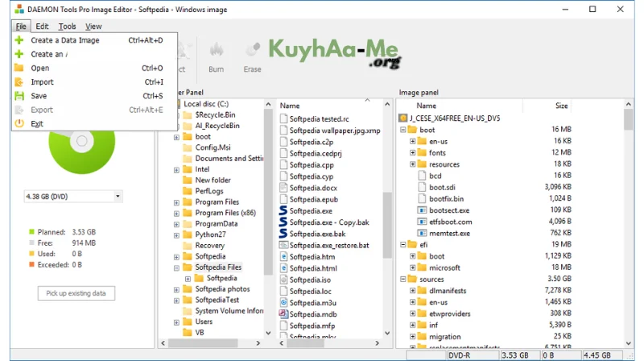Collapse the efi folder in Image panel
644x361 pixels.
403,245
